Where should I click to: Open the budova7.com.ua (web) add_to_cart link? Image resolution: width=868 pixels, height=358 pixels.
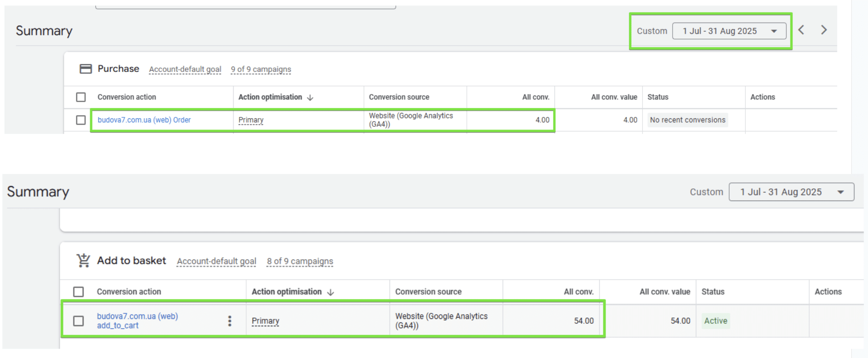(137, 321)
